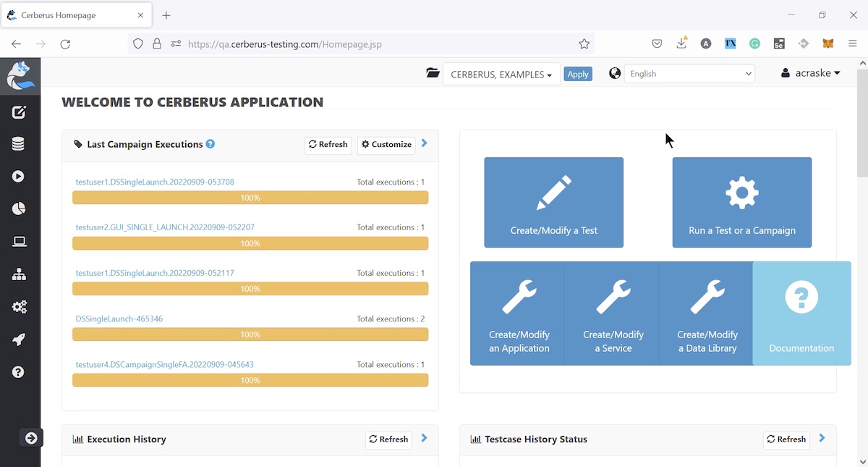Bookmark this page with star icon
The height and width of the screenshot is (467, 868).
[584, 44]
